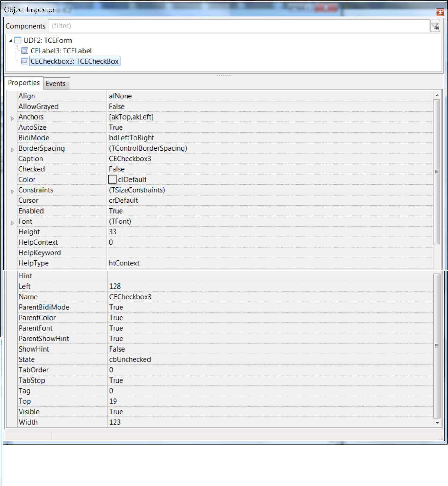Select the Visible property value
The height and width of the screenshot is (486, 448).
pos(116,411)
